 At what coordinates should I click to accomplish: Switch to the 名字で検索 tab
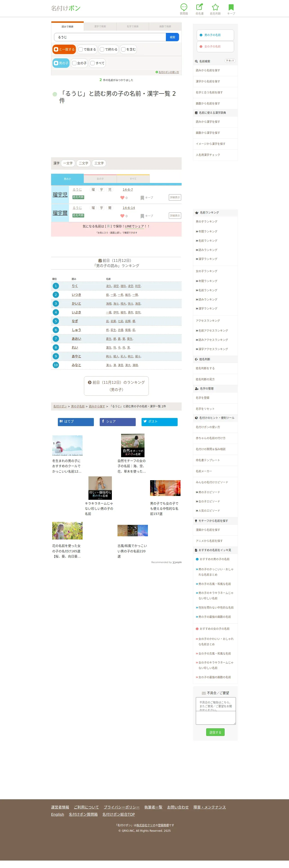133,26
